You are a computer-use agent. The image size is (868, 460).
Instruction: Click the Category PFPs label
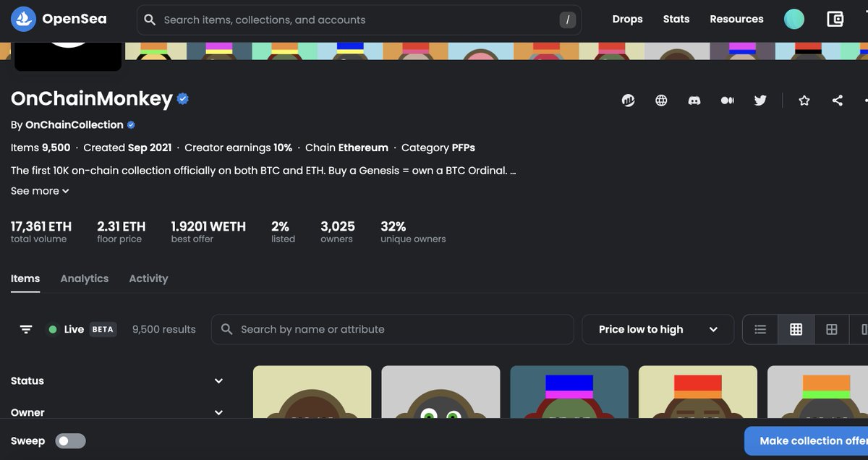[438, 148]
